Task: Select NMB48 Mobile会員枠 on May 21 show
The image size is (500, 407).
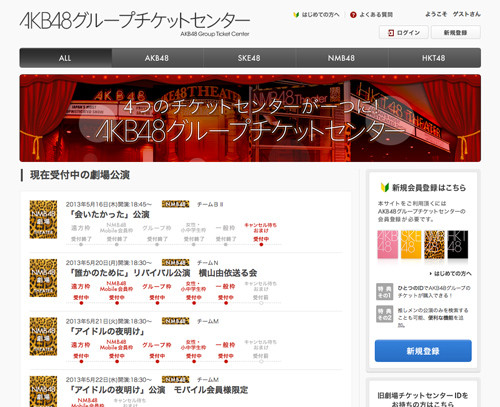Action: [116, 351]
